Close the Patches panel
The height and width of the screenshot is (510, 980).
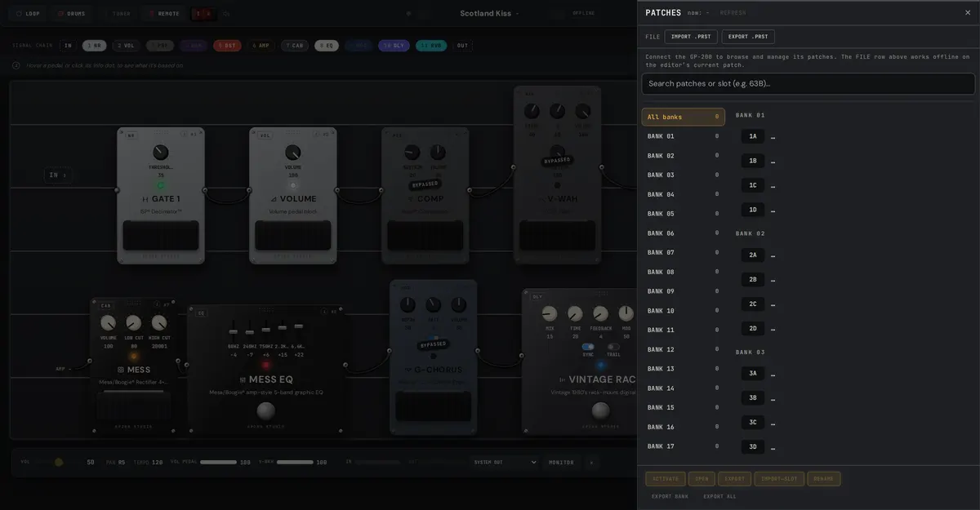pyautogui.click(x=968, y=12)
